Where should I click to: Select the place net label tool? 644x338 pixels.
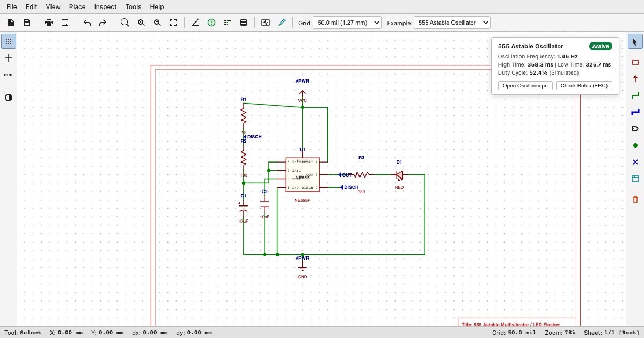[x=635, y=129]
